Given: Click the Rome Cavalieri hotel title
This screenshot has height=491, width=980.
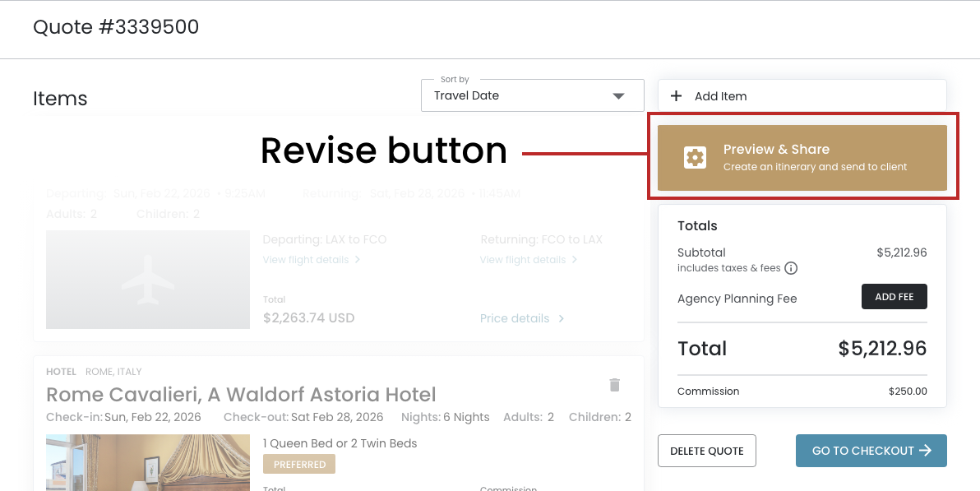Looking at the screenshot, I should click(x=241, y=395).
